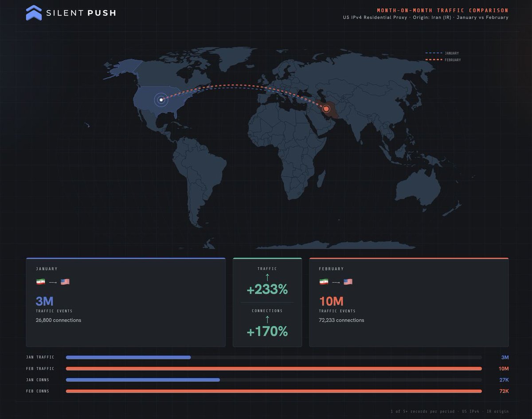The height and width of the screenshot is (419, 532).
Task: Select the Month-on-Month Traffic Comparison title
Action: click(442, 10)
